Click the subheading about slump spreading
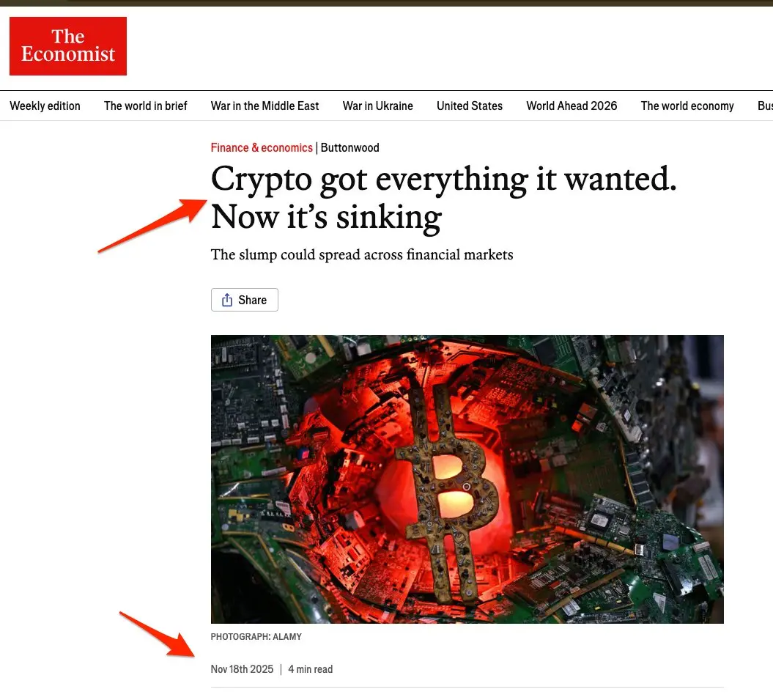The width and height of the screenshot is (773, 700). click(x=362, y=254)
